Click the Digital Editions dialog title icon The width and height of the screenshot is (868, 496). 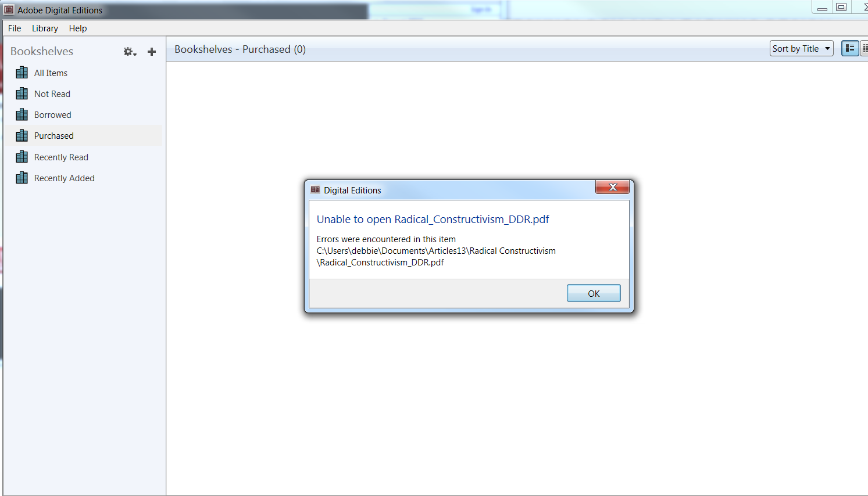click(315, 190)
